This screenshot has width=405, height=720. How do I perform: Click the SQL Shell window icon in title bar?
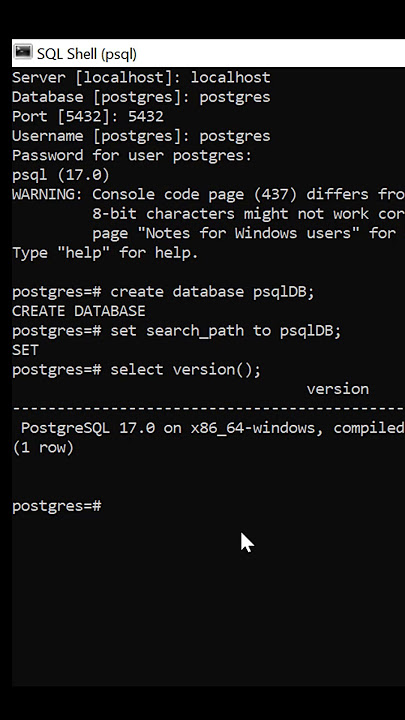click(x=23, y=52)
